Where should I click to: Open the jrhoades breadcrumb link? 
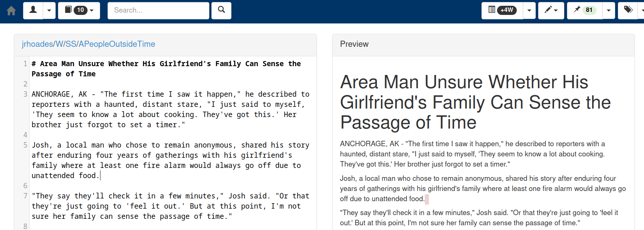[37, 44]
